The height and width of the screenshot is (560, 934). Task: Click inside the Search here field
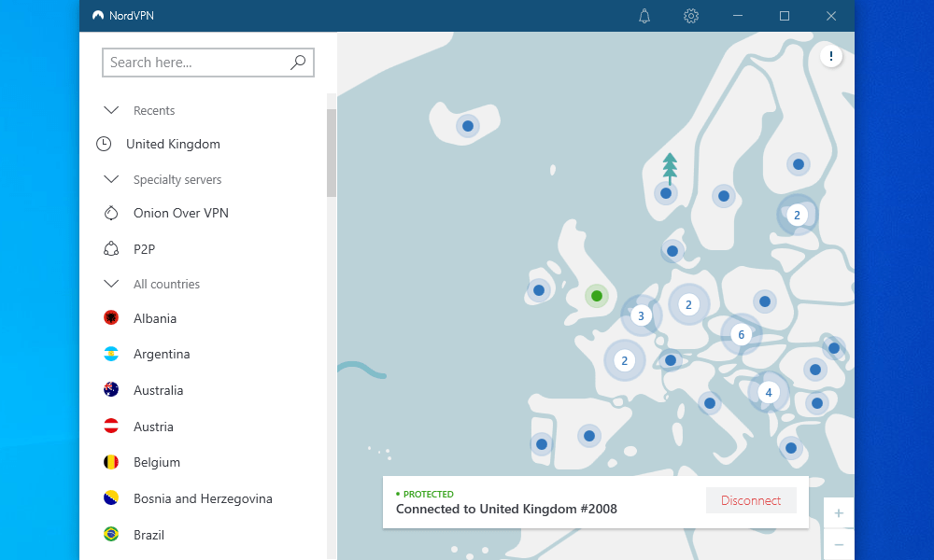pos(208,63)
